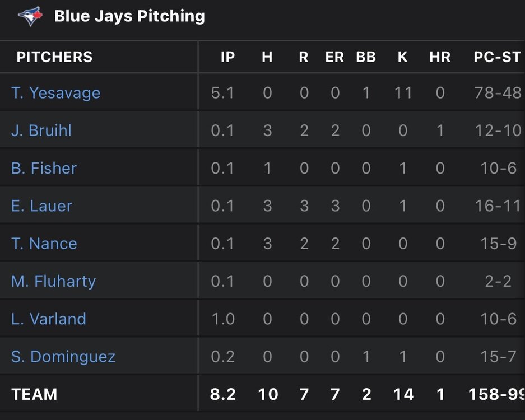Click the PITCHERS column header
Screen dimensions: 525x420
pos(54,57)
